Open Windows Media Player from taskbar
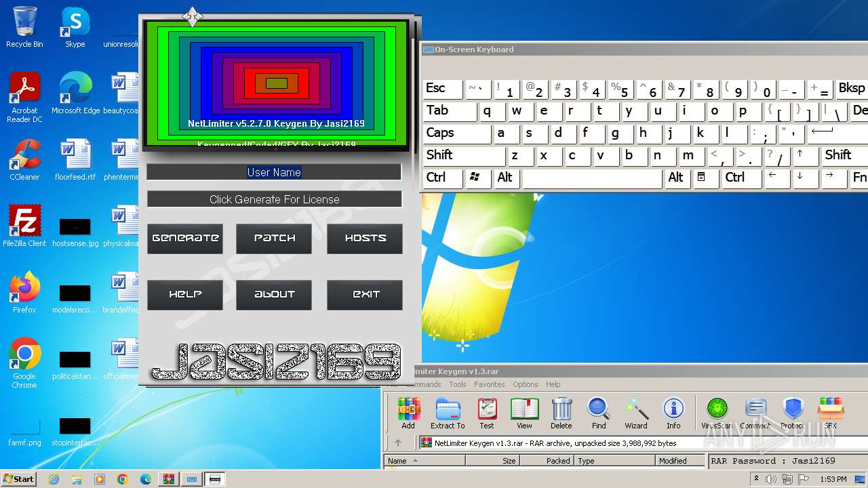 coord(100,479)
